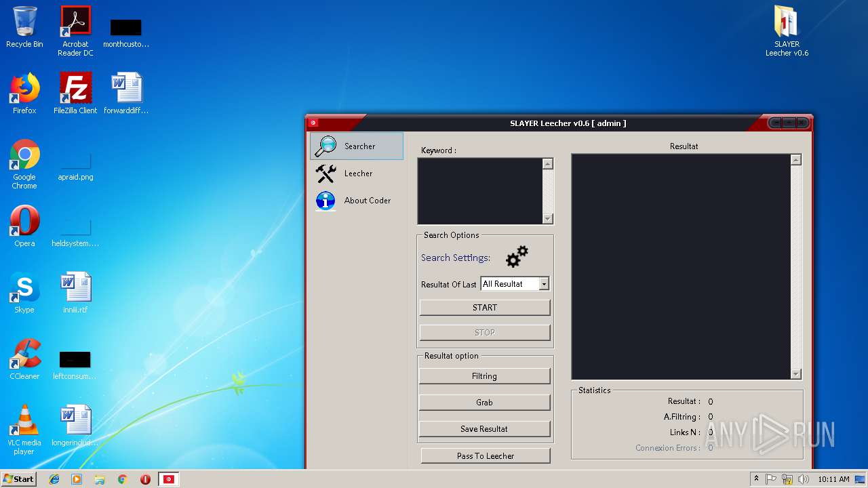868x488 pixels.
Task: Click inside the Resultat output box
Action: [681, 267]
